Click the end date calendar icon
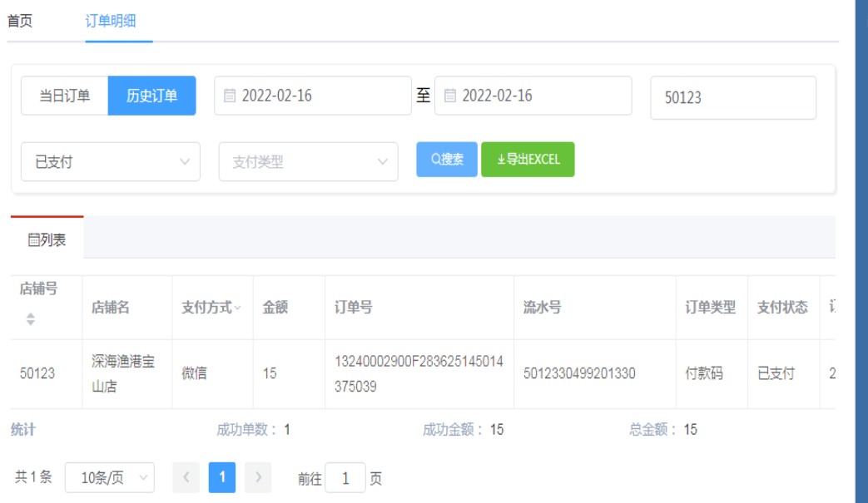Image resolution: width=868 pixels, height=503 pixels. click(x=450, y=96)
